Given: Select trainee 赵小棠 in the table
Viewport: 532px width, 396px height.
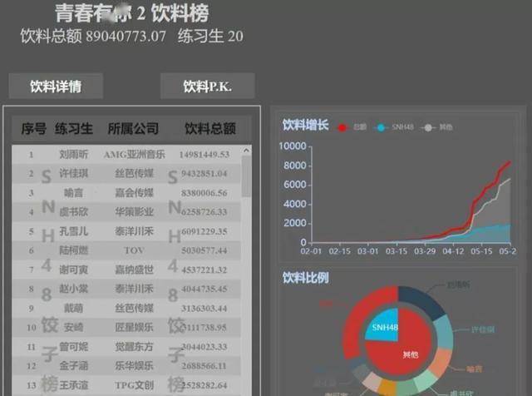Looking at the screenshot, I should 74,289.
